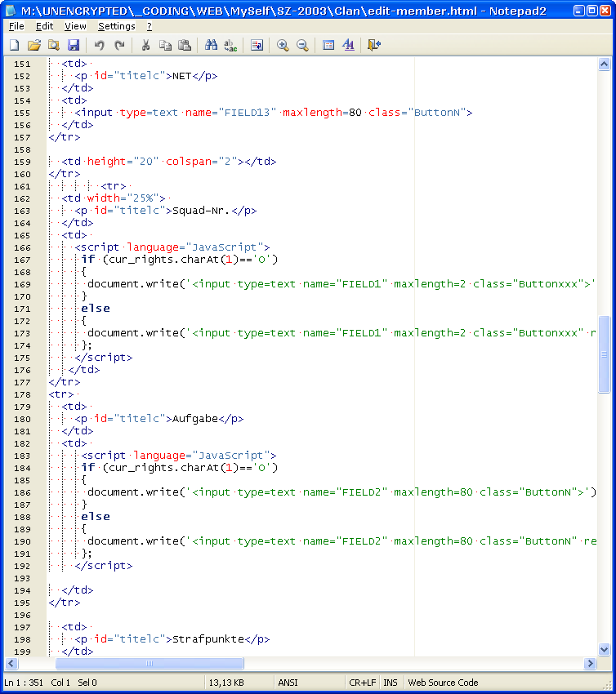Viewport: 616px width, 694px height.
Task: Click the vertical scrollbar thumb
Action: tap(604, 354)
